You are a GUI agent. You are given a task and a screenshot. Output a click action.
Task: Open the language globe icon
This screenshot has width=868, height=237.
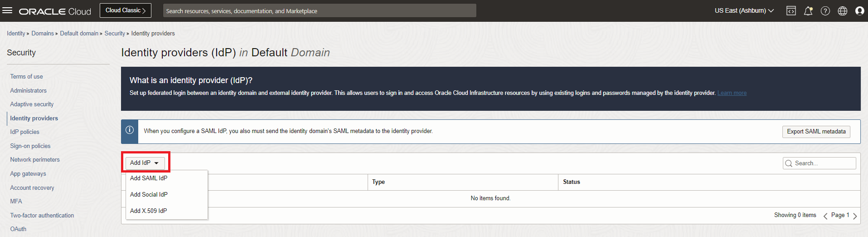tap(843, 11)
